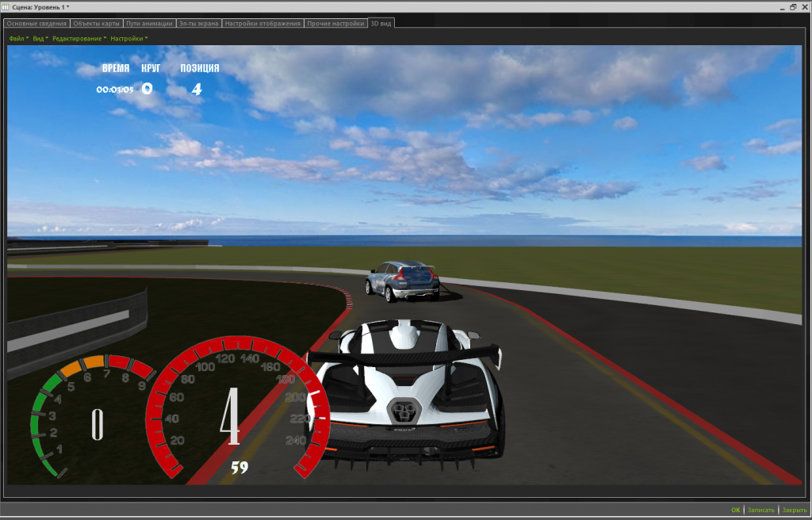Click the red speedometer gauge
The height and width of the screenshot is (520, 812).
click(x=238, y=407)
